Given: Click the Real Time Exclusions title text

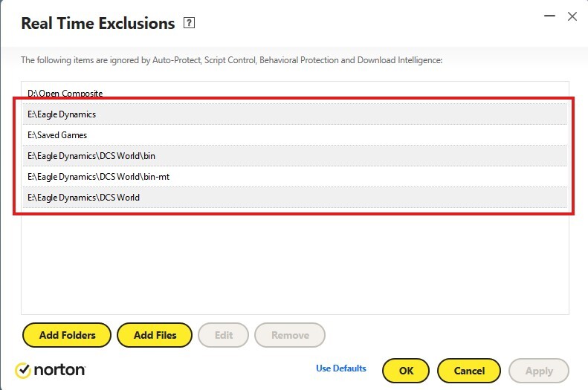Looking at the screenshot, I should (98, 23).
